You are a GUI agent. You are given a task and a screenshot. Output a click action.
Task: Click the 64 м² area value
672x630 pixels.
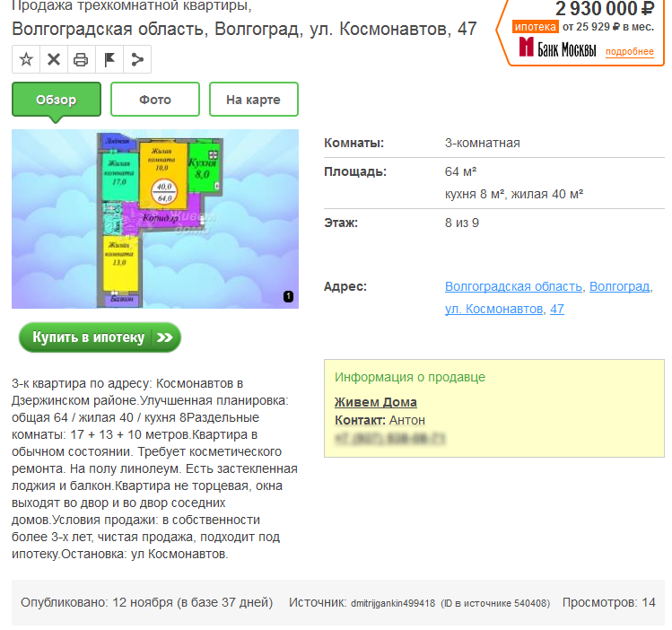coord(461,171)
